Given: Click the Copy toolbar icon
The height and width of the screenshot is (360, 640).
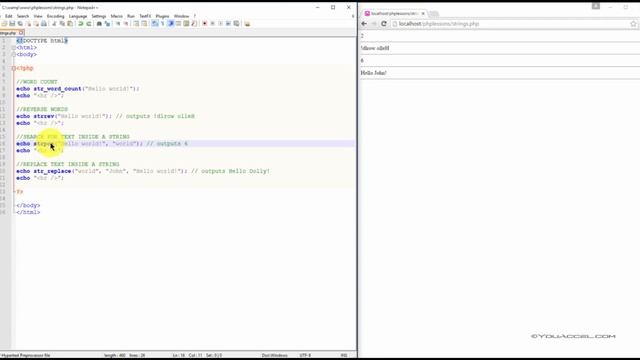Looking at the screenshot, I should click(x=62, y=24).
